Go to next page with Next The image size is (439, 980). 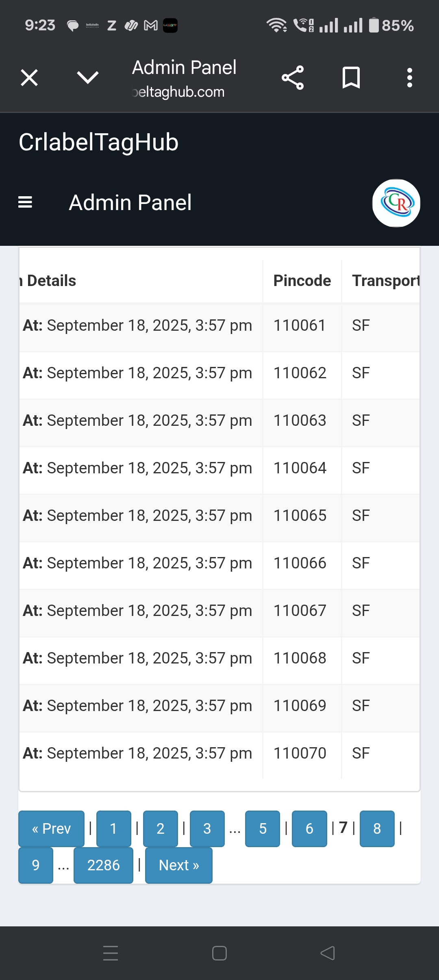coord(179,865)
